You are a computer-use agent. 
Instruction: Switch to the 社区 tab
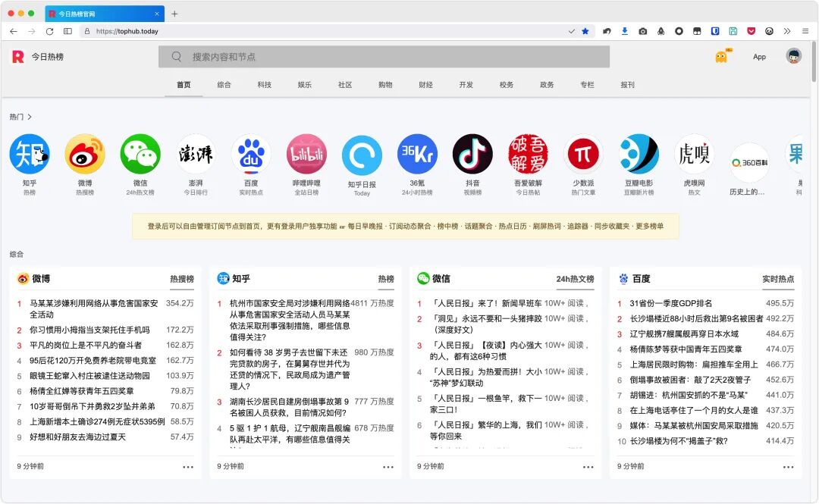pyautogui.click(x=345, y=85)
